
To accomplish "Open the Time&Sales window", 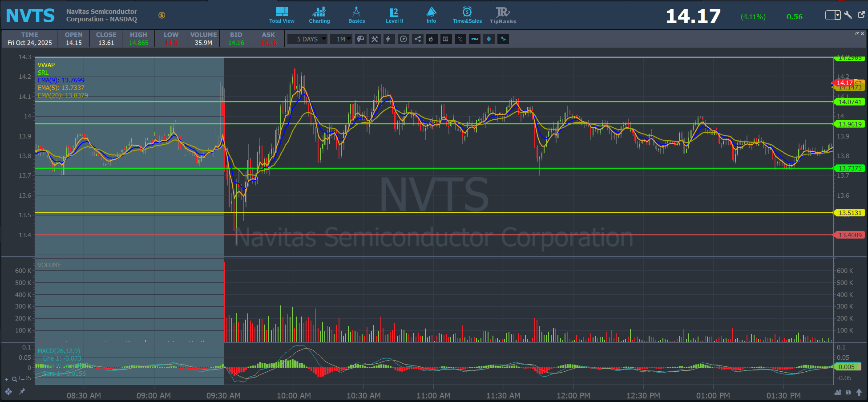I will tap(467, 15).
